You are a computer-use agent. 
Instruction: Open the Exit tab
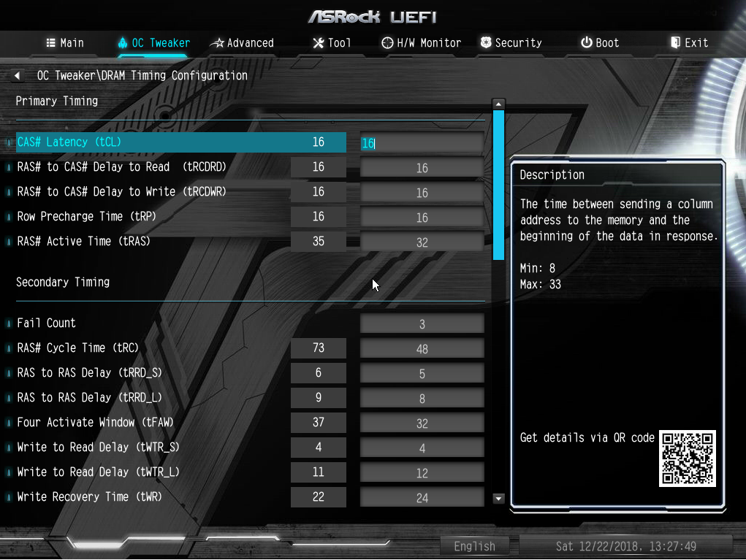click(x=690, y=43)
